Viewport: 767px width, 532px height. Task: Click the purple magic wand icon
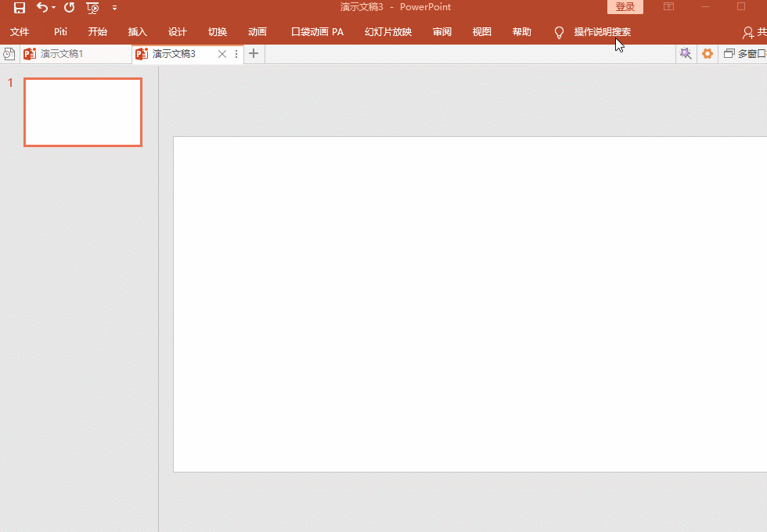coord(686,54)
